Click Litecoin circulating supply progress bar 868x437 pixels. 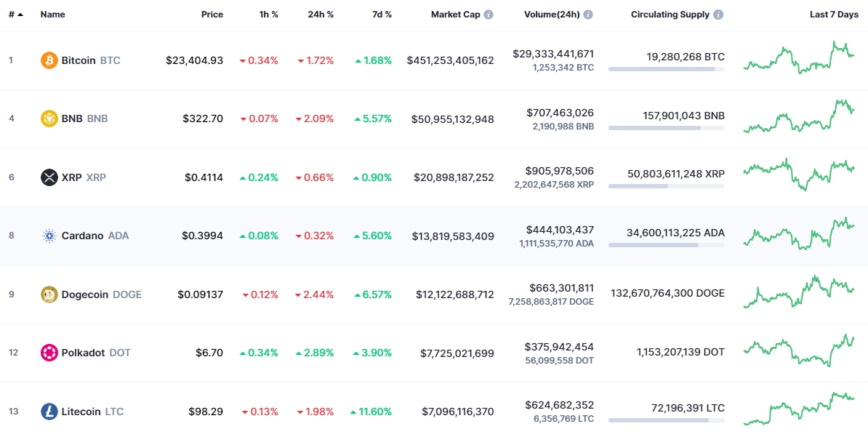click(x=667, y=420)
